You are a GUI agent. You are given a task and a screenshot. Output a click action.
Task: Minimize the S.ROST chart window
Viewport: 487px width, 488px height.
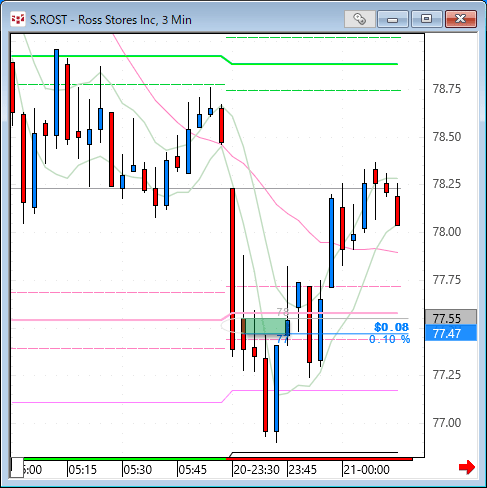[x=393, y=19]
